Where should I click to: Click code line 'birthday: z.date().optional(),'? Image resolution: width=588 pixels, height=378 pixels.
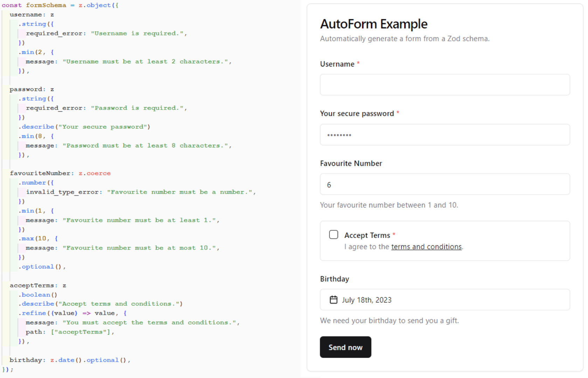70,360
